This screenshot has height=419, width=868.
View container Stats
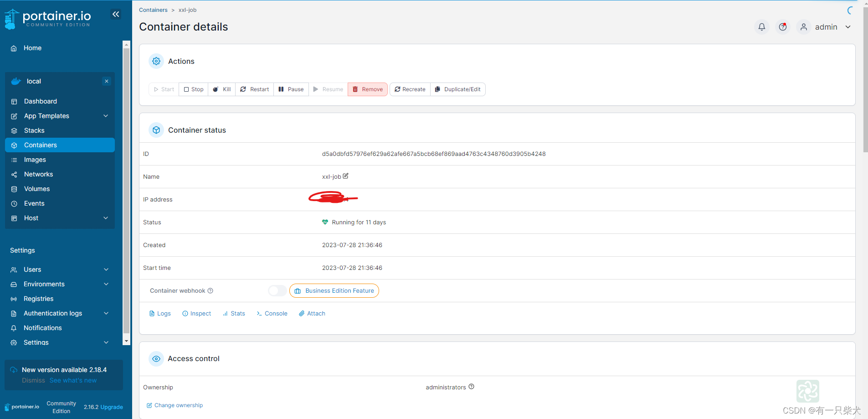234,314
